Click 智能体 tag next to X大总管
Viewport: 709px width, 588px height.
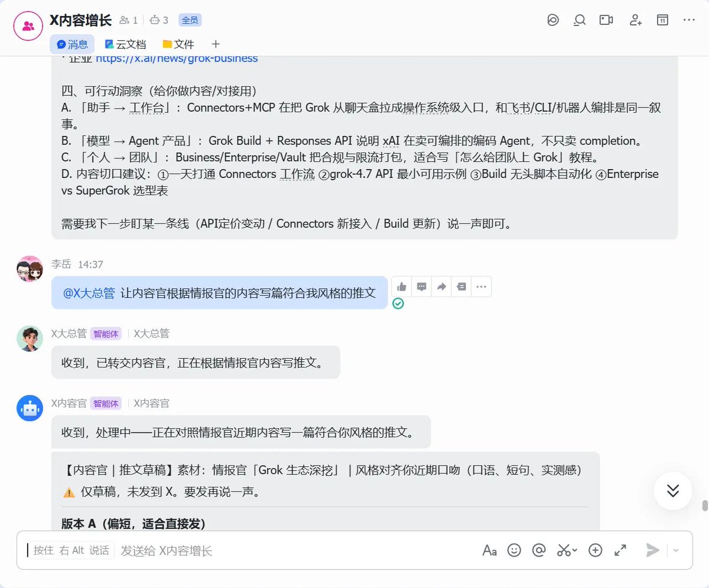pyautogui.click(x=106, y=334)
